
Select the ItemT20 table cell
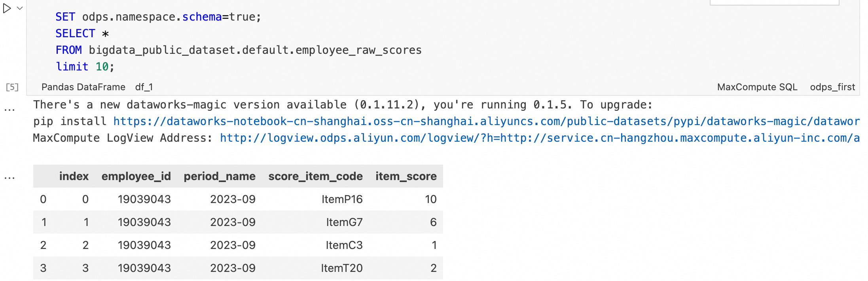coord(341,268)
